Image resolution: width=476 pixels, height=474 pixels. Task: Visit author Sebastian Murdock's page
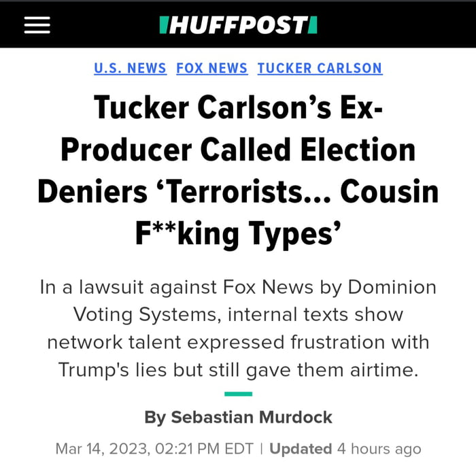pos(251,417)
